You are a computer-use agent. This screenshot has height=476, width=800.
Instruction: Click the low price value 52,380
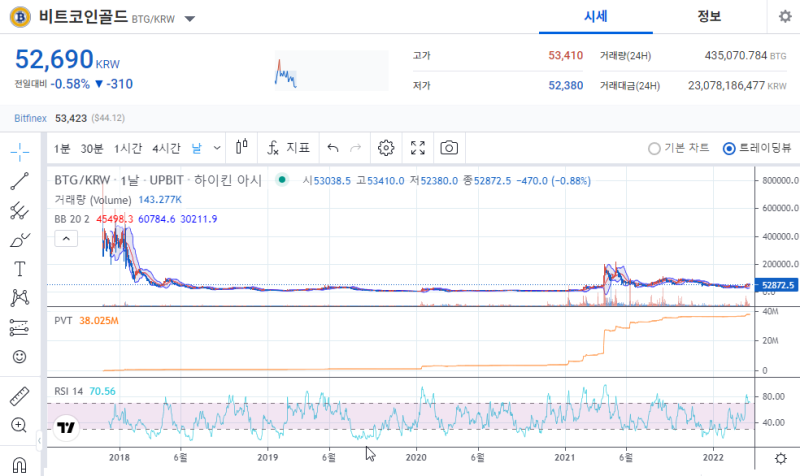click(565, 85)
